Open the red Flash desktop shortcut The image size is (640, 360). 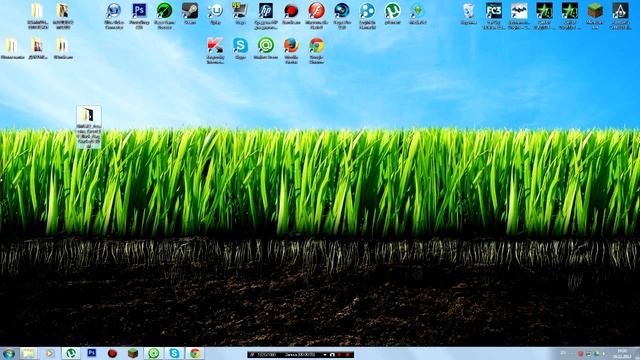click(316, 11)
